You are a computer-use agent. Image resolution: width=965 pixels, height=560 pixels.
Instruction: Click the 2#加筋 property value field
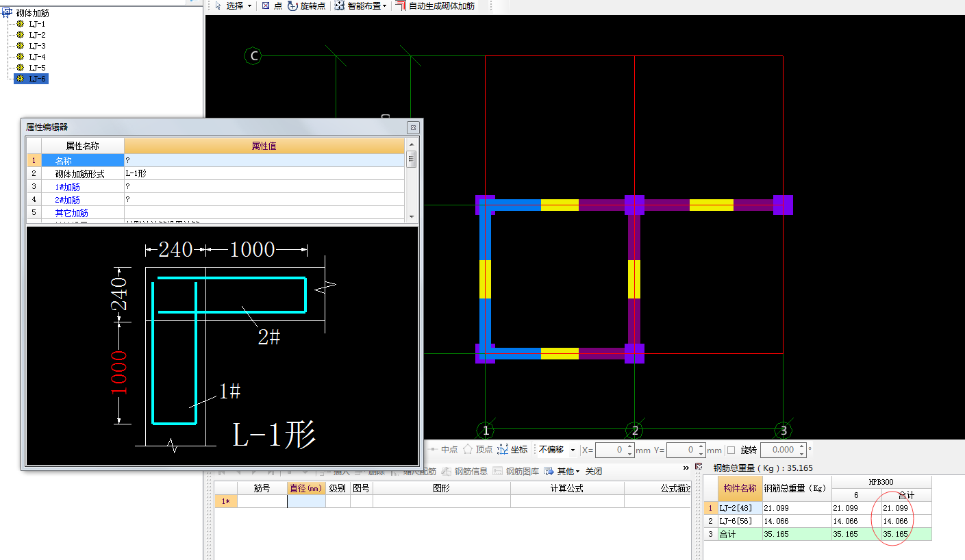pyautogui.click(x=264, y=200)
